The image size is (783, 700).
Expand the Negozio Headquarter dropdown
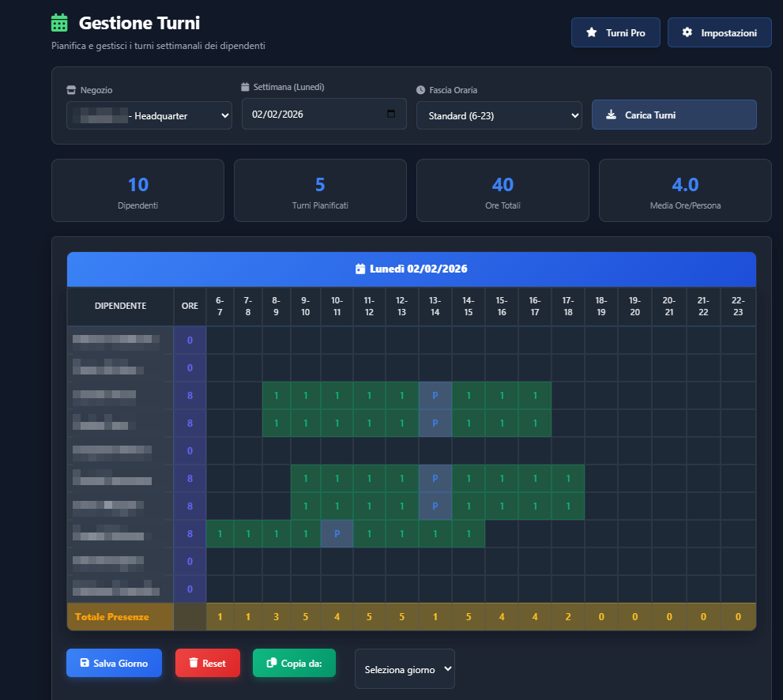[x=149, y=115]
